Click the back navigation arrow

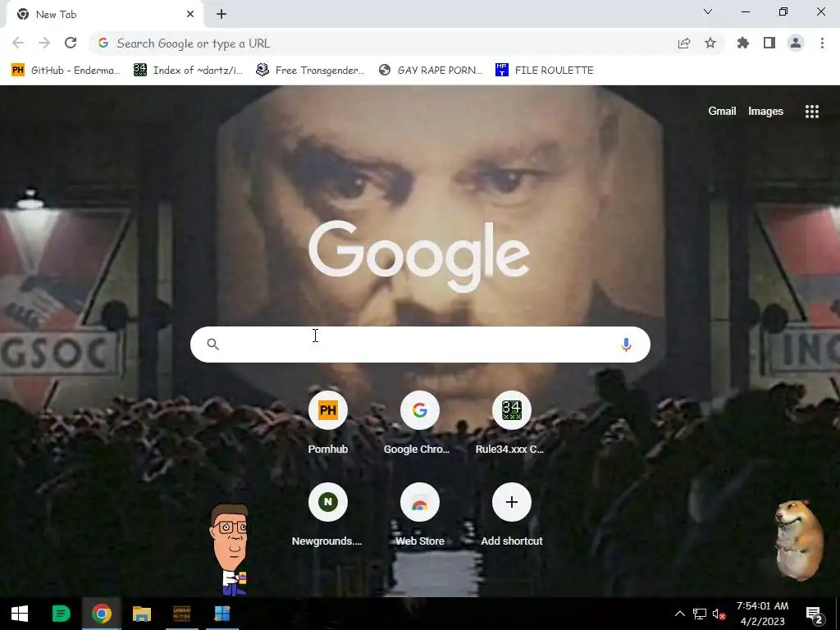(x=18, y=43)
